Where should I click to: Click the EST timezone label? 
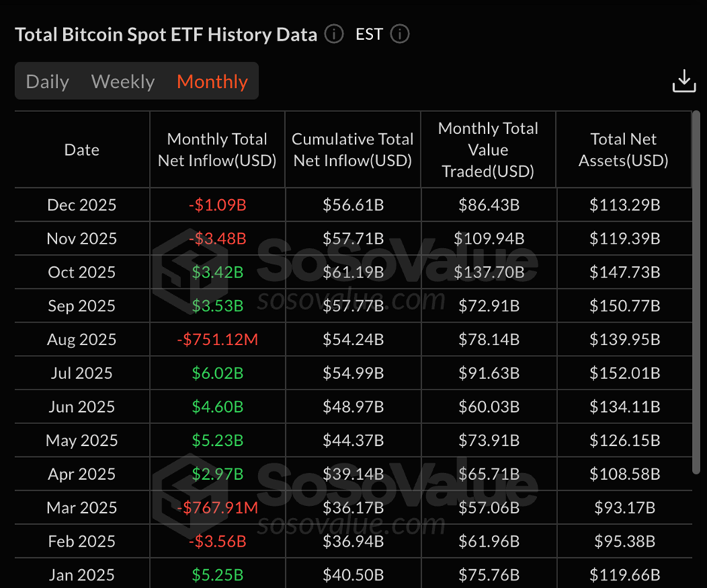[x=369, y=35]
